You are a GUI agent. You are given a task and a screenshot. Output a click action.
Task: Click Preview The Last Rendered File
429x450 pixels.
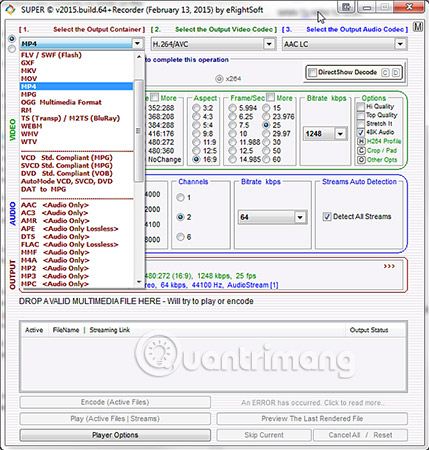(x=312, y=419)
